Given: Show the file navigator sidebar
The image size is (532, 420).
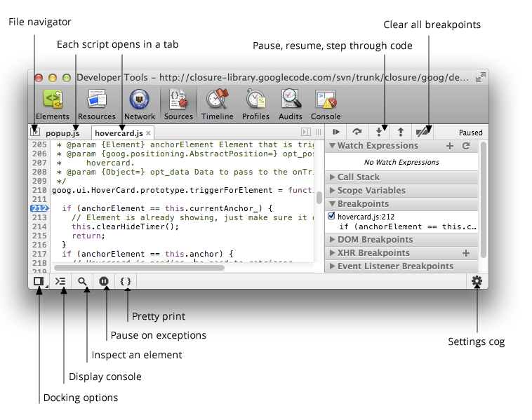Looking at the screenshot, I should [x=35, y=132].
